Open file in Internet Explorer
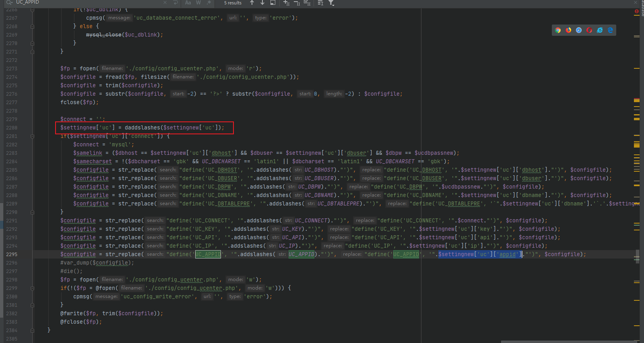The image size is (644, 343). 600,30
